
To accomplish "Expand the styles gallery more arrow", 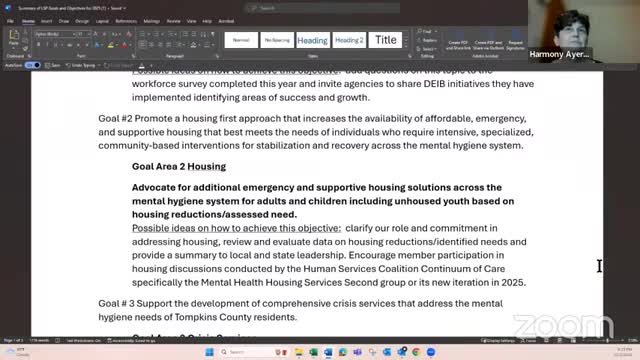I will pos(406,46).
